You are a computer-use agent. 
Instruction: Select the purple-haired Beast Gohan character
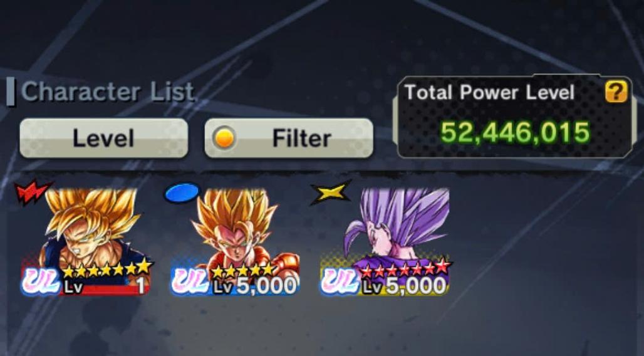tap(385, 241)
